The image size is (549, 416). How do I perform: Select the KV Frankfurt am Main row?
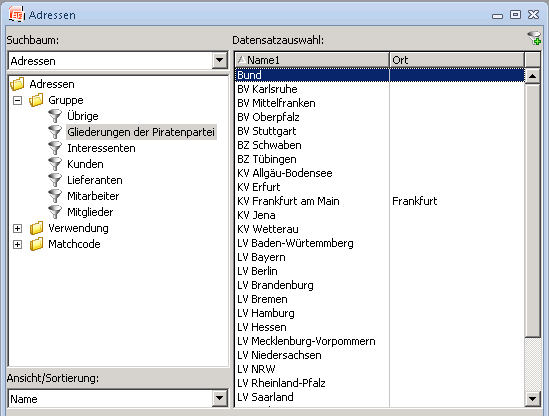pyautogui.click(x=380, y=201)
